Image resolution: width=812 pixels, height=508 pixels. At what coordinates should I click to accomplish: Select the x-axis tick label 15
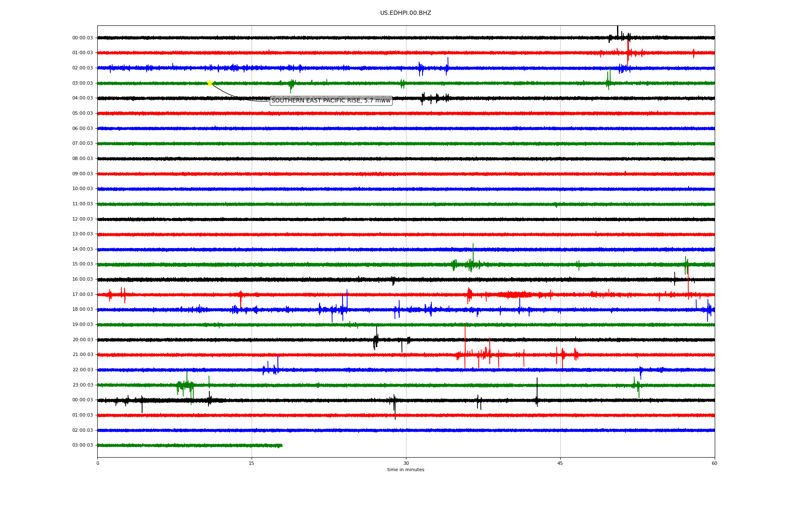(252, 463)
